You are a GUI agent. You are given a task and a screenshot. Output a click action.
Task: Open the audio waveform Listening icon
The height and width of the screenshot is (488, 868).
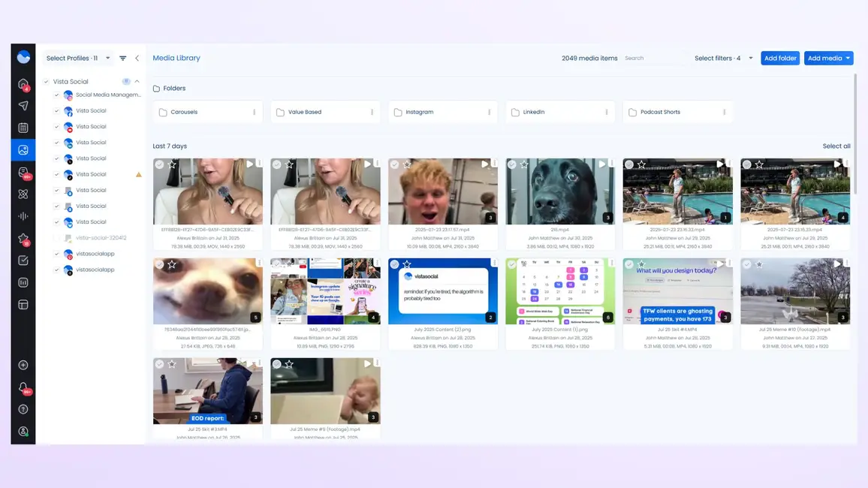click(x=23, y=216)
